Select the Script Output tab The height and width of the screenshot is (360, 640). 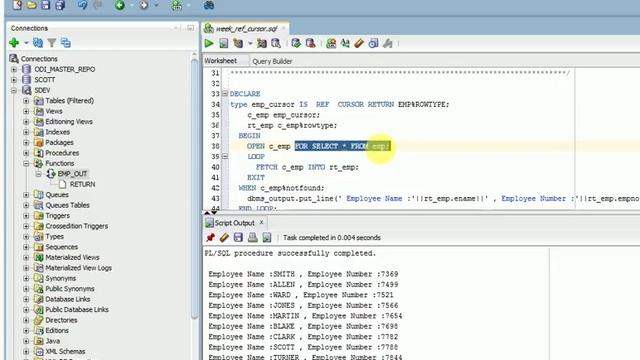(x=234, y=223)
